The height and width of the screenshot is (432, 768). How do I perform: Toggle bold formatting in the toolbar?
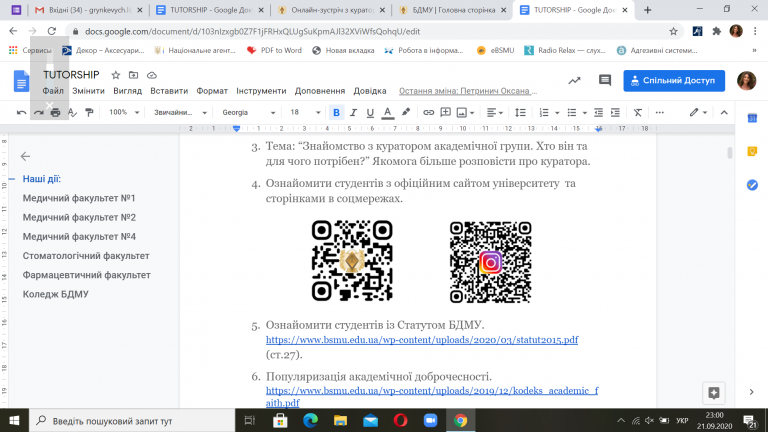pyautogui.click(x=336, y=113)
